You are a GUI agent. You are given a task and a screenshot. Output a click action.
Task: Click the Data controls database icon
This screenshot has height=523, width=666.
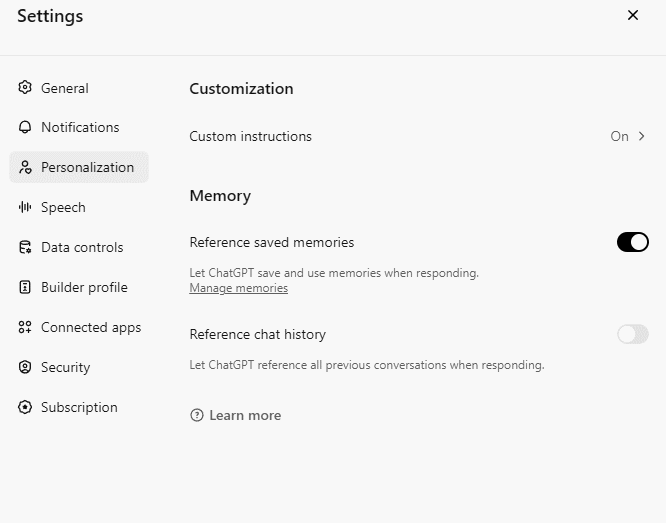(x=25, y=247)
